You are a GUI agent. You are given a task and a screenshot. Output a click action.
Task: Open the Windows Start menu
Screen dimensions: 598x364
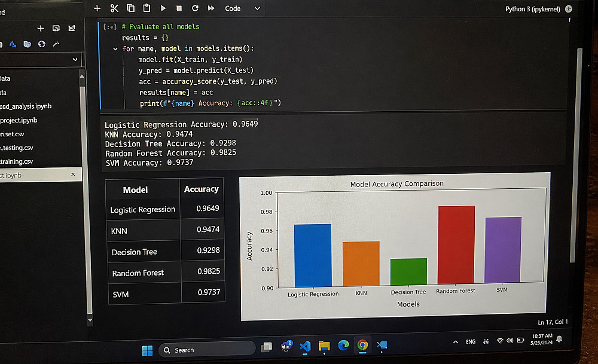(x=147, y=350)
